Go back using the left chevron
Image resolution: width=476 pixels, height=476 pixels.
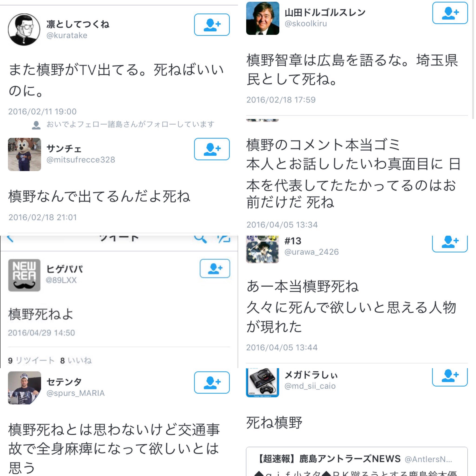[x=10, y=238]
